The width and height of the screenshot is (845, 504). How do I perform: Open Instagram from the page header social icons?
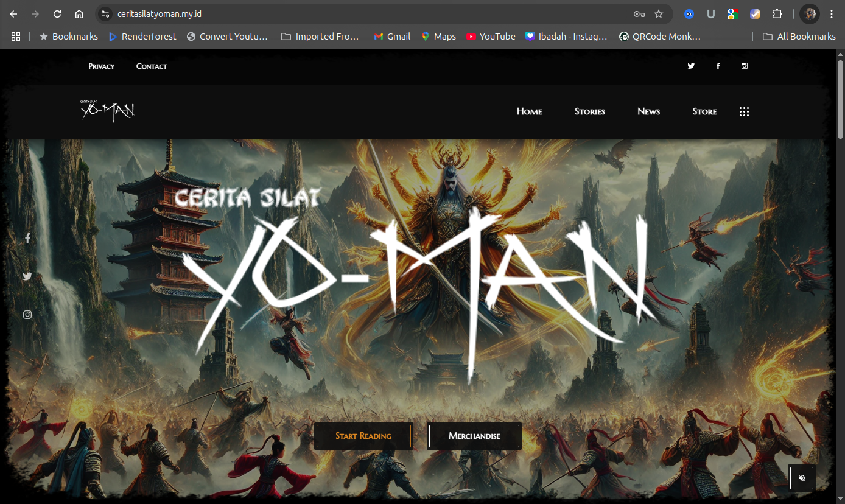pos(745,66)
